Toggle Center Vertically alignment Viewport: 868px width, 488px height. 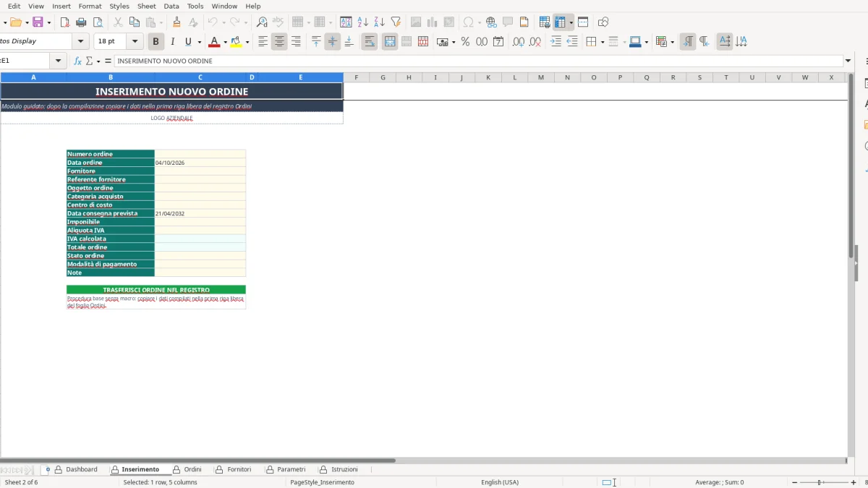pos(332,42)
